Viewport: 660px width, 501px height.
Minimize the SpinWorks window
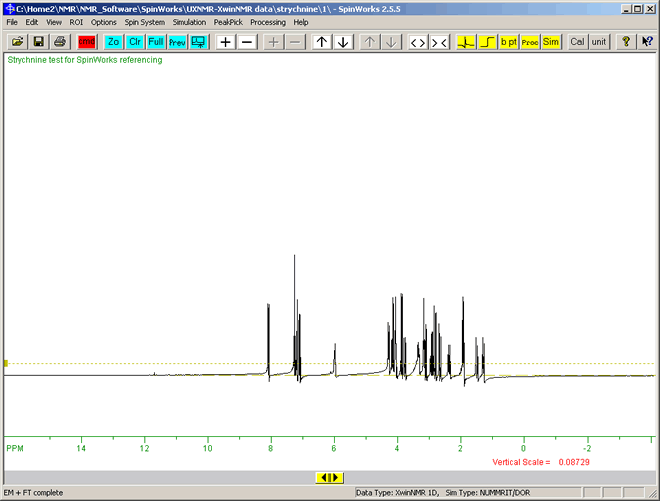point(626,9)
